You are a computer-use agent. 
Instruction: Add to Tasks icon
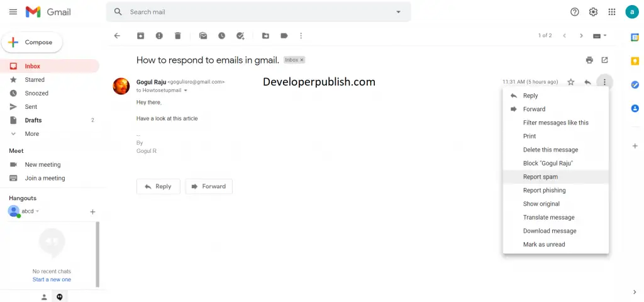(x=241, y=36)
